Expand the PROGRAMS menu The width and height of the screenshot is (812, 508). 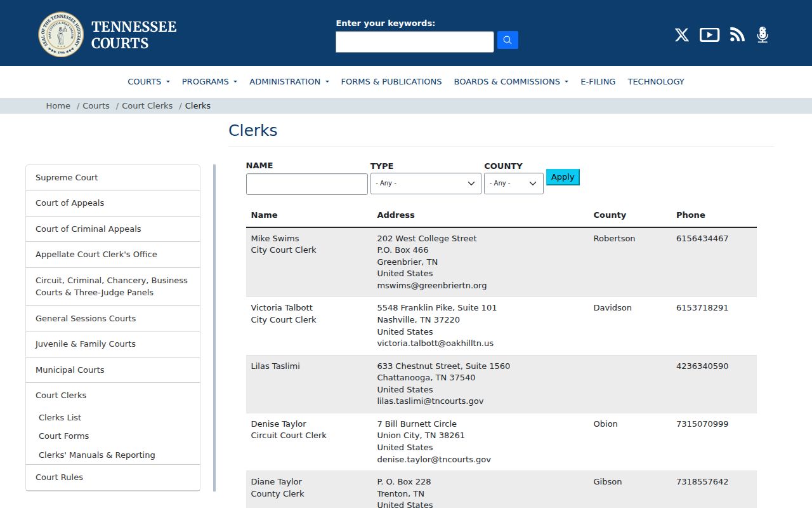(x=209, y=81)
